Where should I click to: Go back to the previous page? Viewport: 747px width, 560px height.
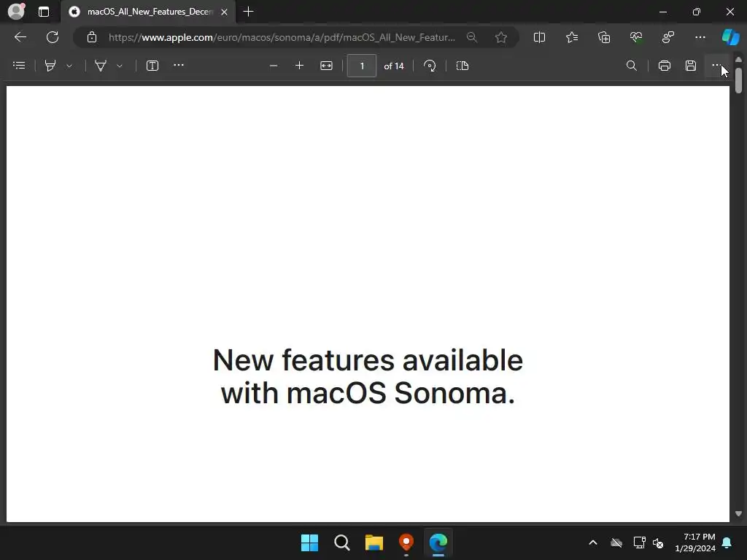pos(20,37)
